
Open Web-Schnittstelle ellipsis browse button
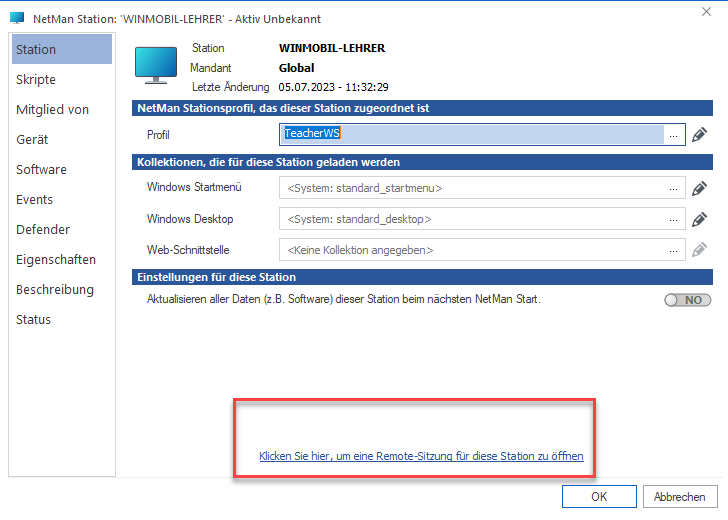pos(673,250)
